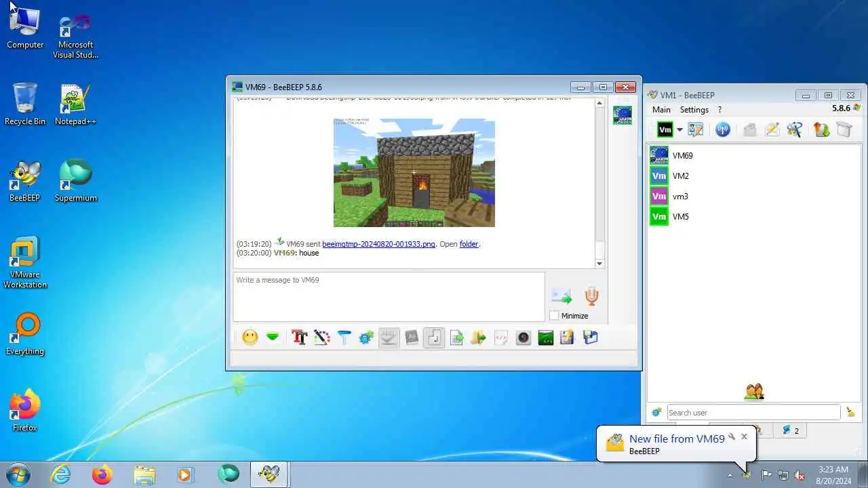Open the ? help menu

coord(719,110)
